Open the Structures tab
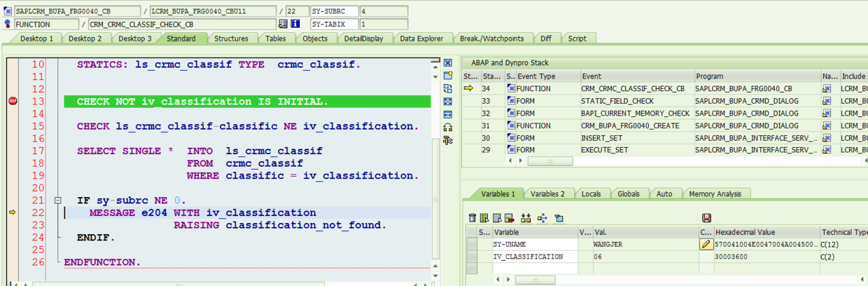The width and height of the screenshot is (868, 286). [x=231, y=39]
